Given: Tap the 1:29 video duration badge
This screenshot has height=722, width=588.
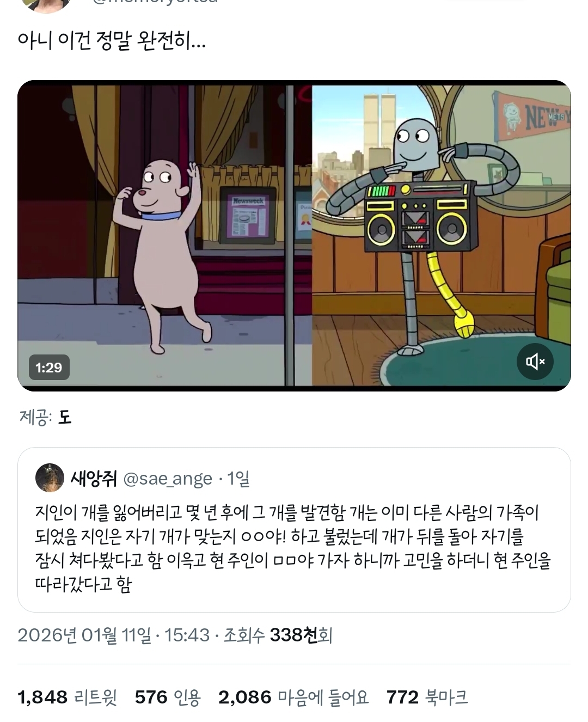Looking at the screenshot, I should pos(49,368).
